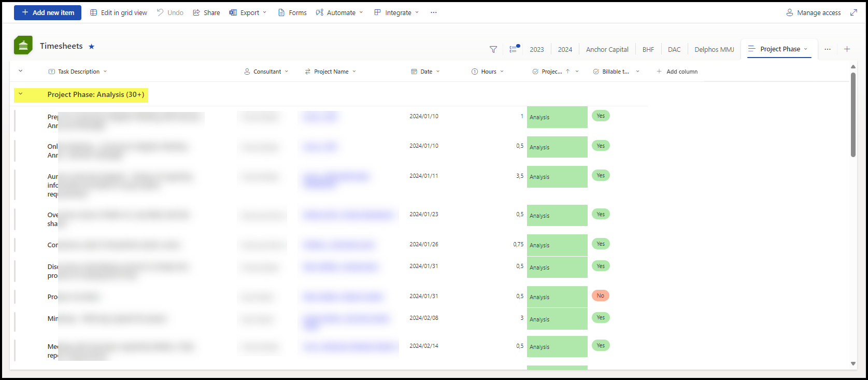The height and width of the screenshot is (380, 868).
Task: Expand the Automate dropdown menu
Action: [340, 12]
